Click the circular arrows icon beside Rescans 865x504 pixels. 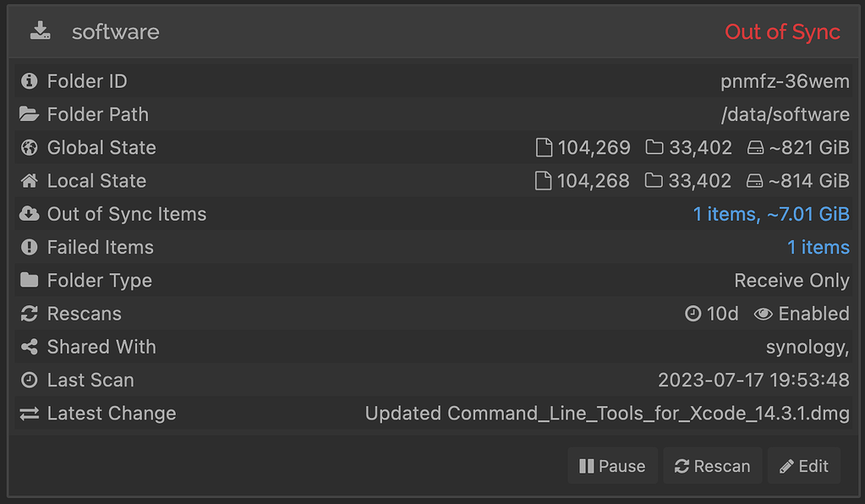28,313
